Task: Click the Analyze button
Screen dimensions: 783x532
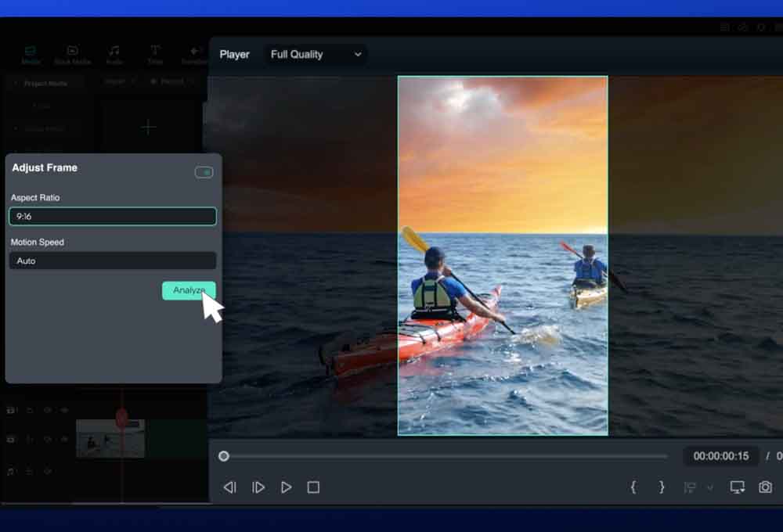Action: pyautogui.click(x=188, y=290)
